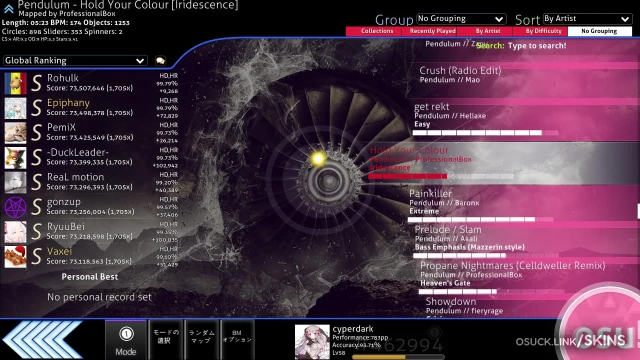Viewport: 640px width, 360px height.
Task: Click the difficulty star bar under Iridescence
Action: click(441, 176)
